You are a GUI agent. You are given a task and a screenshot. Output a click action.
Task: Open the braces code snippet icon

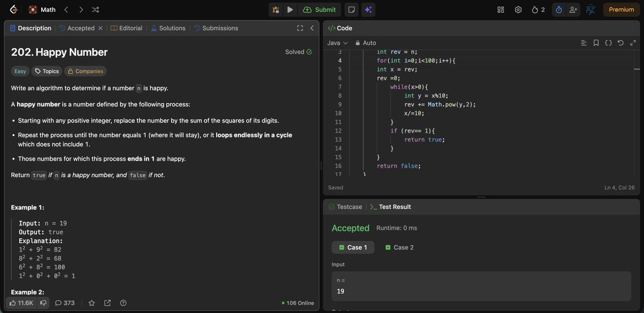pyautogui.click(x=608, y=43)
